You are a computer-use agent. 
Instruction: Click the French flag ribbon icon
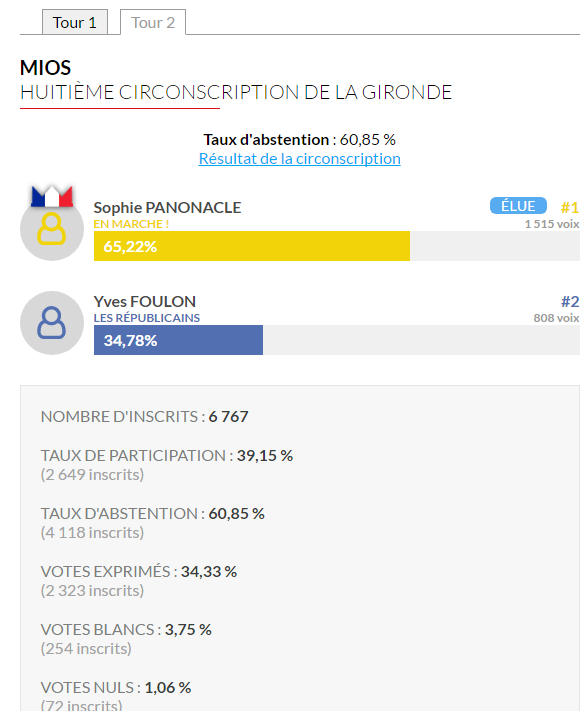pos(52,196)
